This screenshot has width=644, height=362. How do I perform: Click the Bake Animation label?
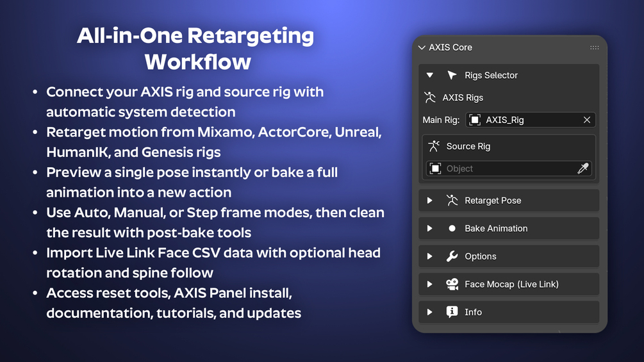pos(496,228)
